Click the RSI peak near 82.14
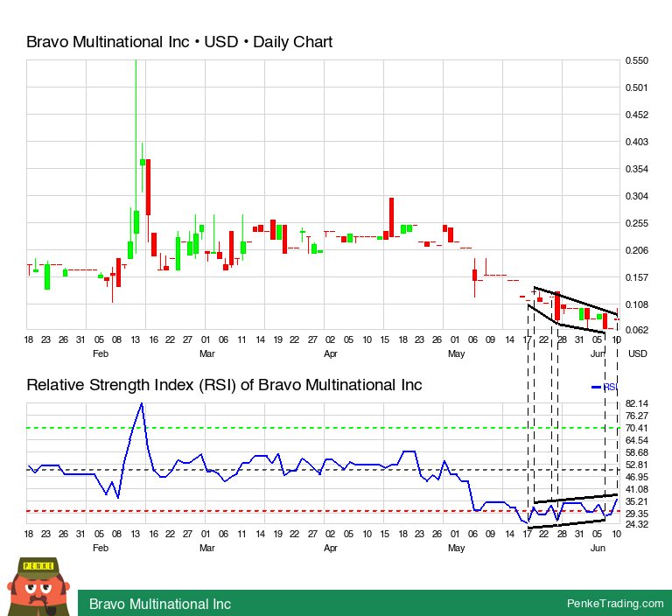Viewport: 672px width, 616px height. (x=142, y=403)
